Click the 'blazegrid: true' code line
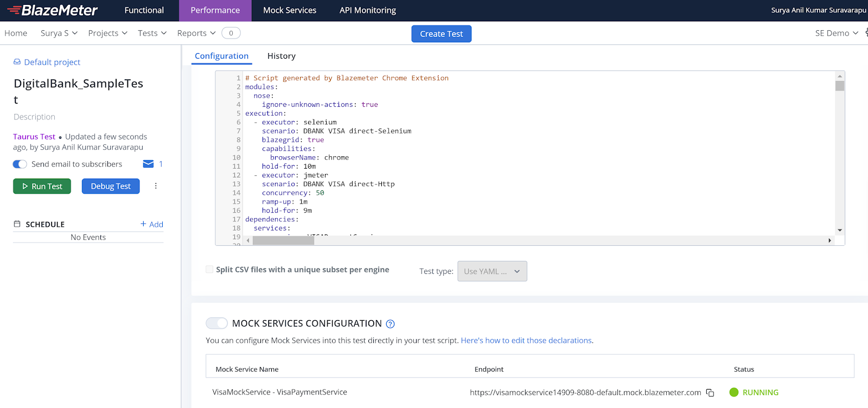This screenshot has height=408, width=868. click(293, 140)
